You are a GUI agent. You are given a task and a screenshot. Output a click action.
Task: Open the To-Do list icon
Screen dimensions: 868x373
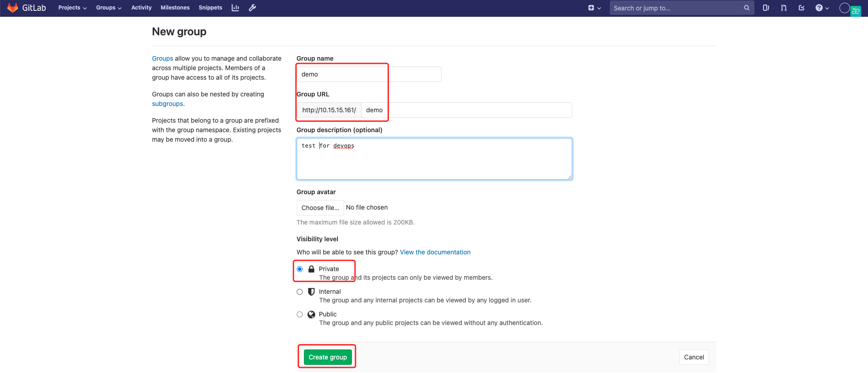click(802, 8)
